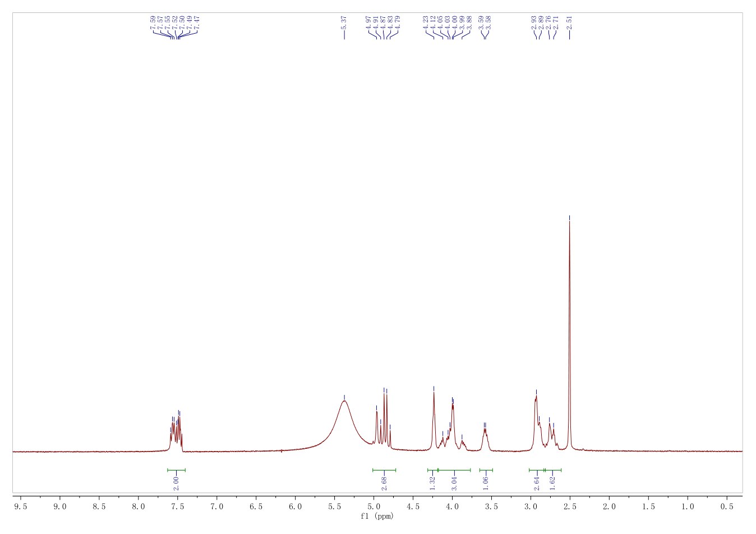Click the 3.0 axis tick label

[x=531, y=506]
